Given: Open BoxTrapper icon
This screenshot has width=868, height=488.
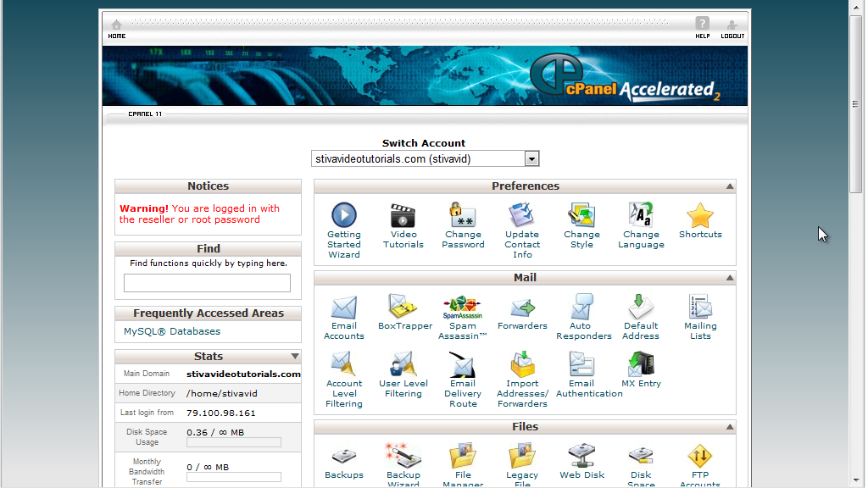Looking at the screenshot, I should tap(403, 306).
